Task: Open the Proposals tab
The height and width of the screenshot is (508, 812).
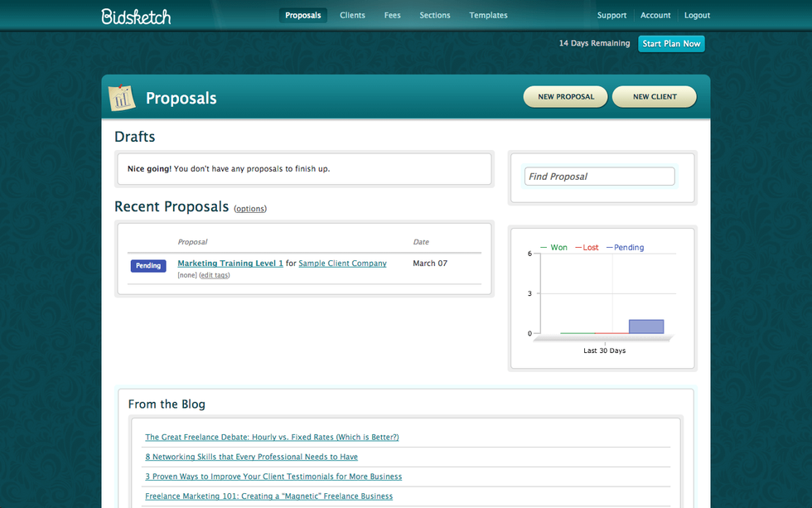Action: [x=302, y=15]
